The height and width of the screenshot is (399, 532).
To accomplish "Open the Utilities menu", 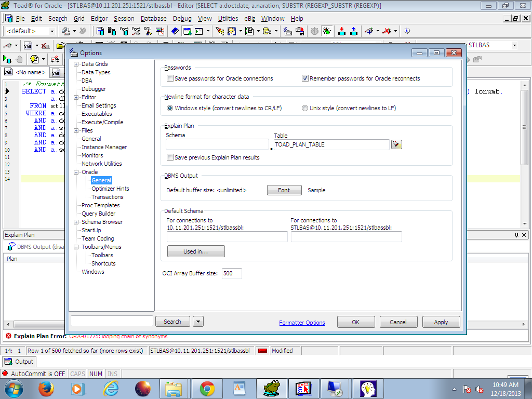I will click(228, 19).
